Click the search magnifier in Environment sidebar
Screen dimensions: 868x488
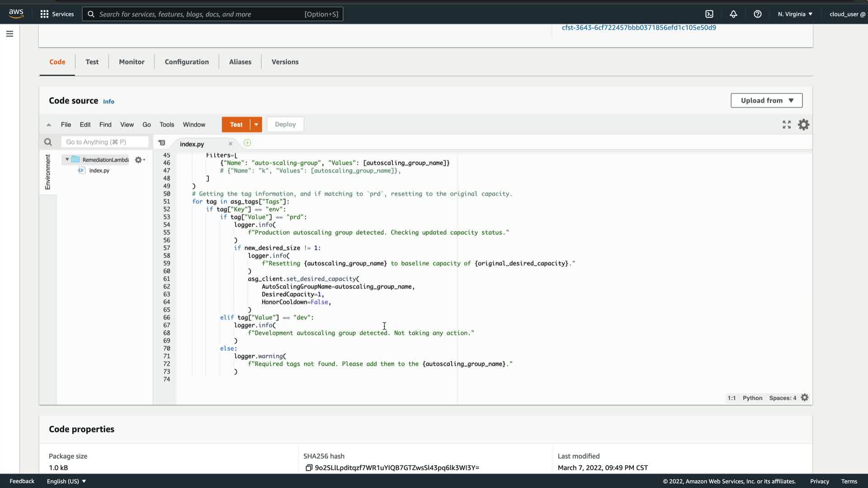tap(48, 142)
